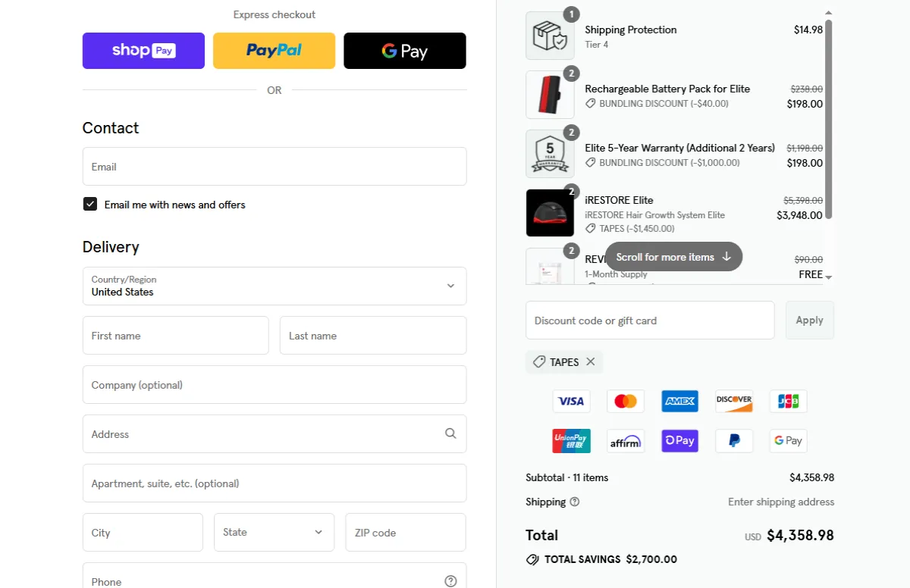Click the iRESTORE Elite helmet thumbnail

coord(550,213)
